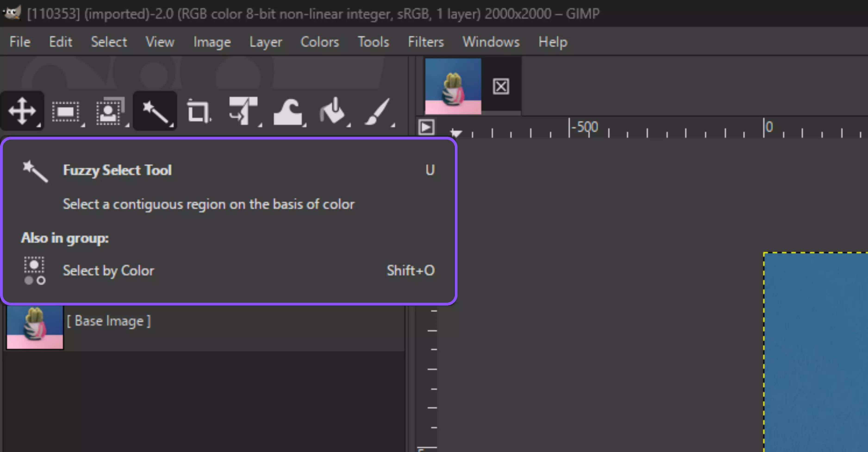Expand the Paintbrush tool group
The height and width of the screenshot is (452, 868).
[x=393, y=125]
